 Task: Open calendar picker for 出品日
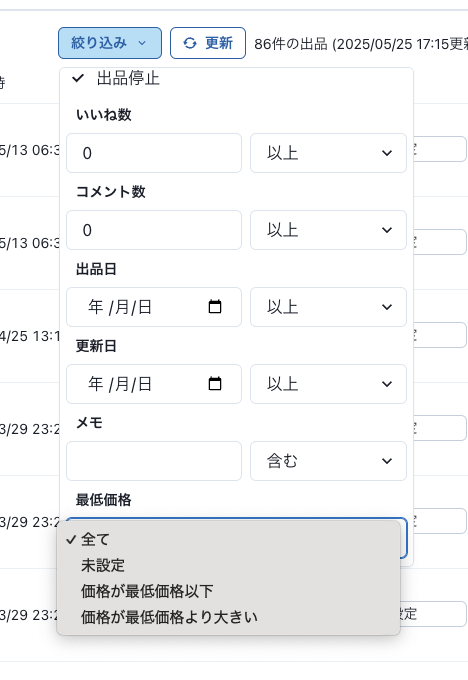coord(215,307)
